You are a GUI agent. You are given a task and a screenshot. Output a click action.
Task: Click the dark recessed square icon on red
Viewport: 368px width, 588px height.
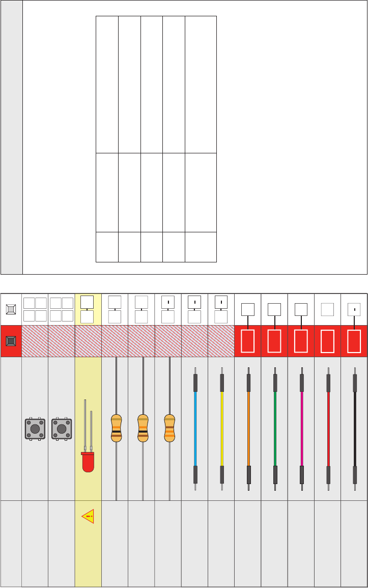[x=11, y=341]
